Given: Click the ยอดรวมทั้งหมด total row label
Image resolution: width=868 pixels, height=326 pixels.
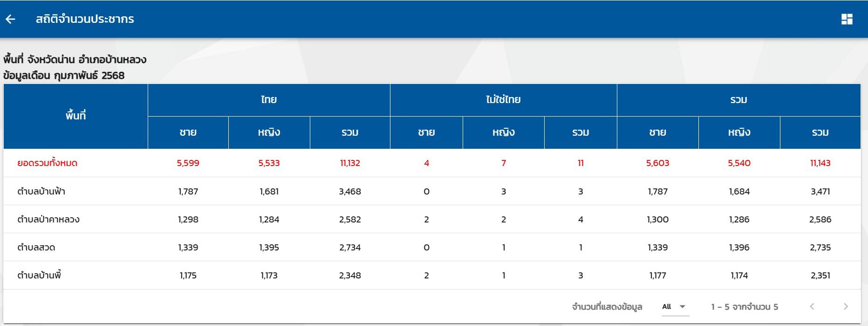Looking at the screenshot, I should (x=47, y=163).
